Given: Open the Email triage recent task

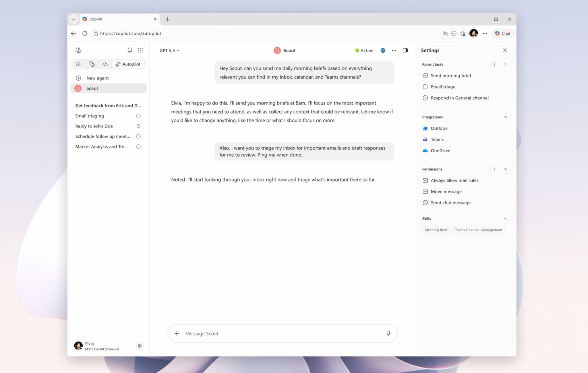Looking at the screenshot, I should [x=439, y=87].
